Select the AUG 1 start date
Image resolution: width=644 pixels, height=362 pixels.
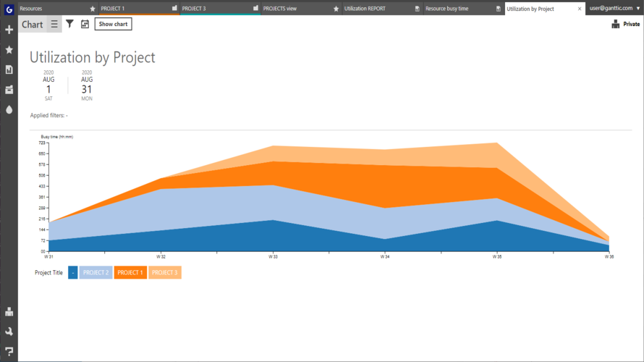click(x=48, y=85)
